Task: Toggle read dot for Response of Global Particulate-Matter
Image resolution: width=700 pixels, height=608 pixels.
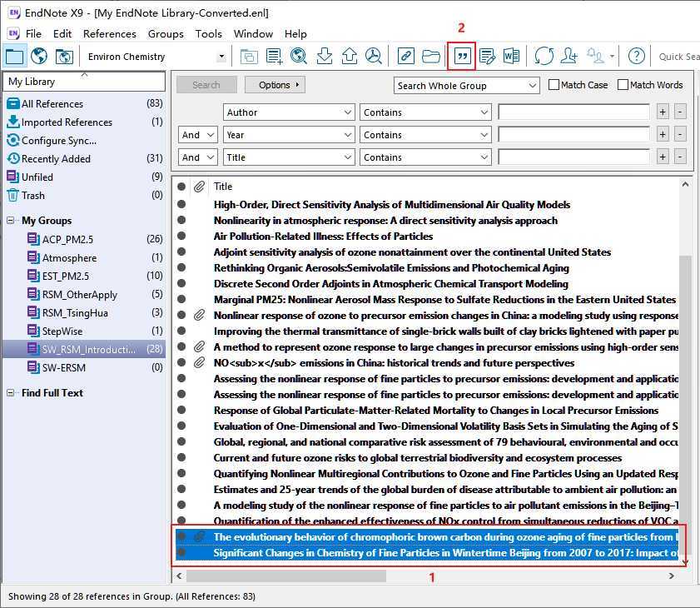Action: coord(181,410)
